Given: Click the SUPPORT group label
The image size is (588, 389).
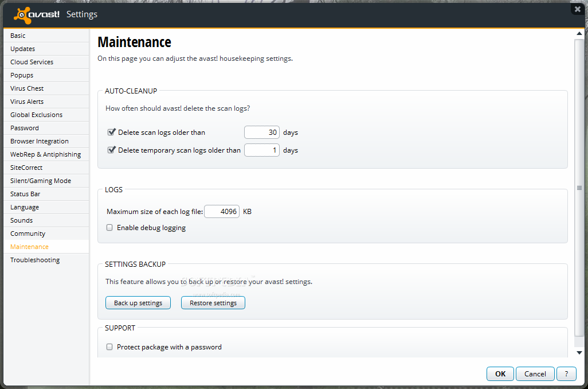Looking at the screenshot, I should [x=120, y=328].
